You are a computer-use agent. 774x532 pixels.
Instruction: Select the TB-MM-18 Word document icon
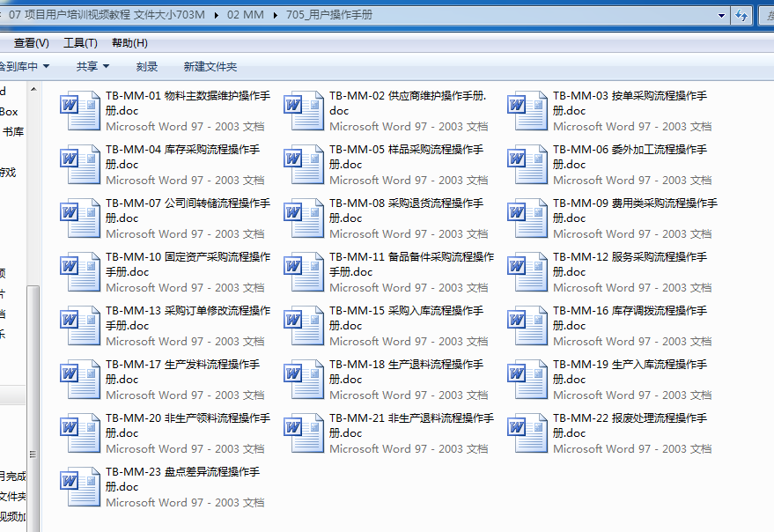(304, 380)
